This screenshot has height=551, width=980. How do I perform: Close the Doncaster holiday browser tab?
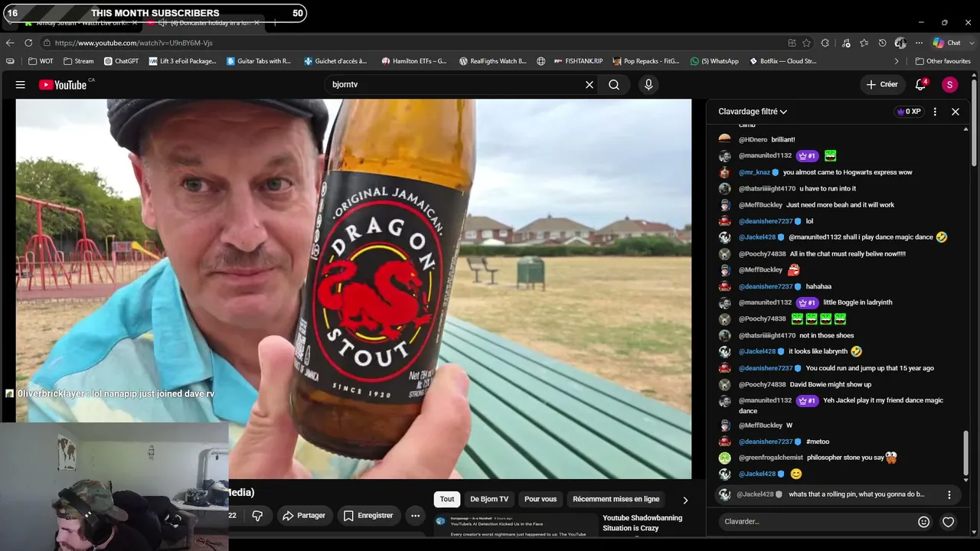(256, 23)
